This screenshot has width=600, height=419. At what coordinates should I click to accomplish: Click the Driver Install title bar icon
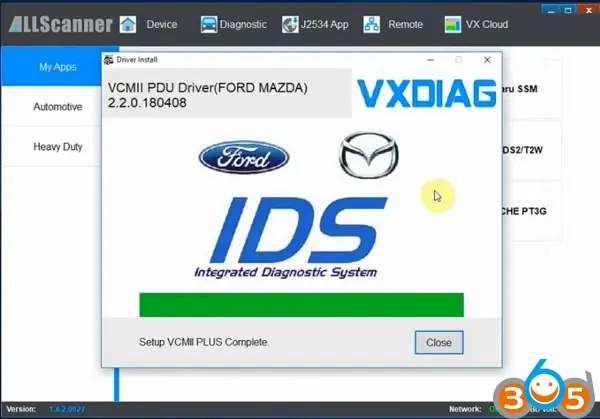tap(109, 60)
